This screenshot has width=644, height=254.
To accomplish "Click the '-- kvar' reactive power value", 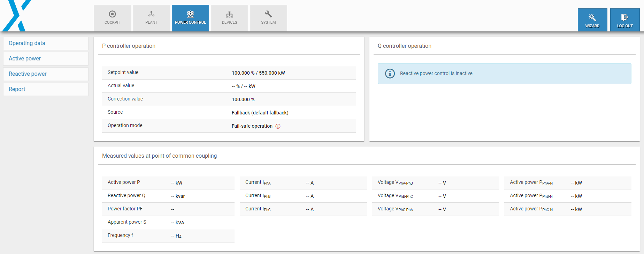I will click(x=178, y=196).
